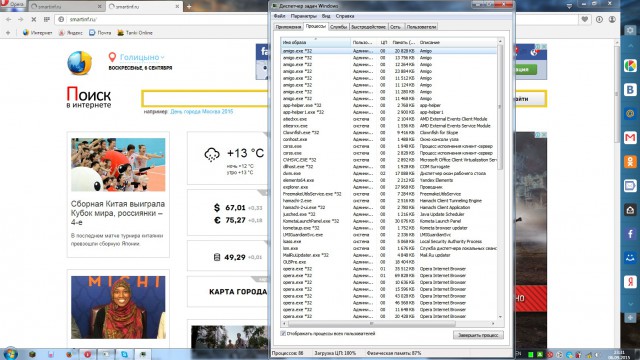This screenshot has height=360, width=640.
Task: Click process list vertical scrollbar up arrow
Action: point(500,42)
